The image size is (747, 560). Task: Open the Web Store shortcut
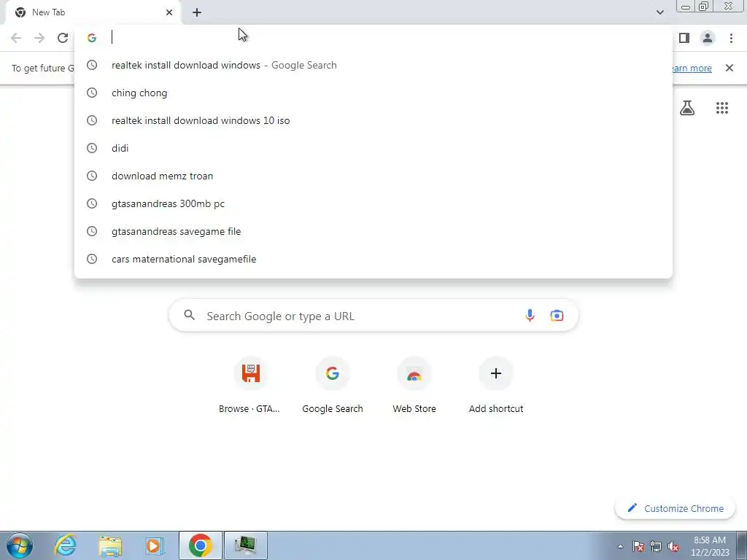click(x=414, y=385)
